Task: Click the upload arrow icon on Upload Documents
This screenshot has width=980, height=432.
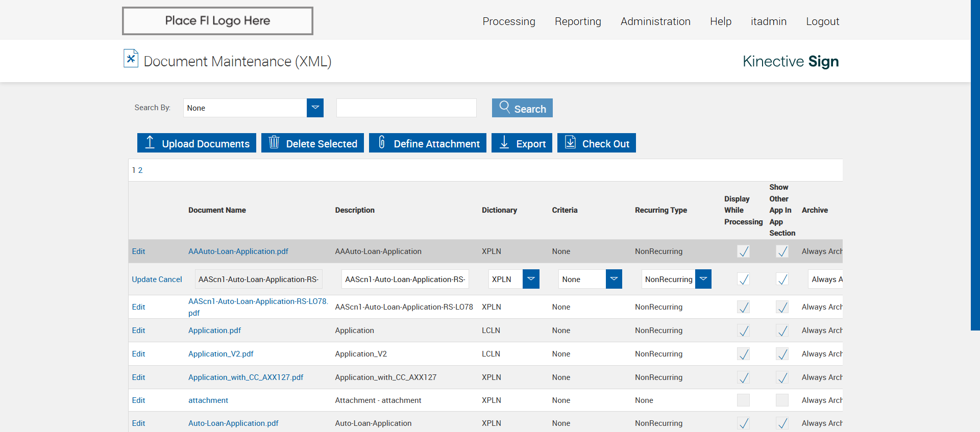Action: 150,142
